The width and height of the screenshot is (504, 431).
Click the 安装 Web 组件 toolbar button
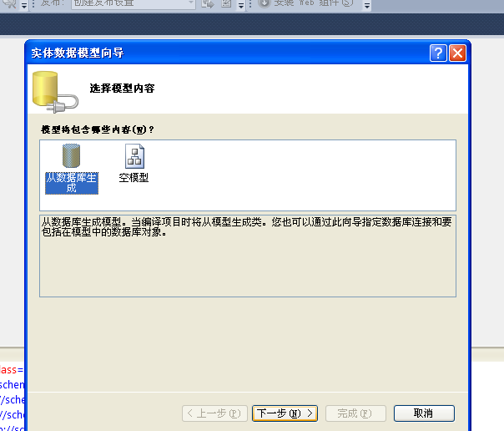coord(306,3)
